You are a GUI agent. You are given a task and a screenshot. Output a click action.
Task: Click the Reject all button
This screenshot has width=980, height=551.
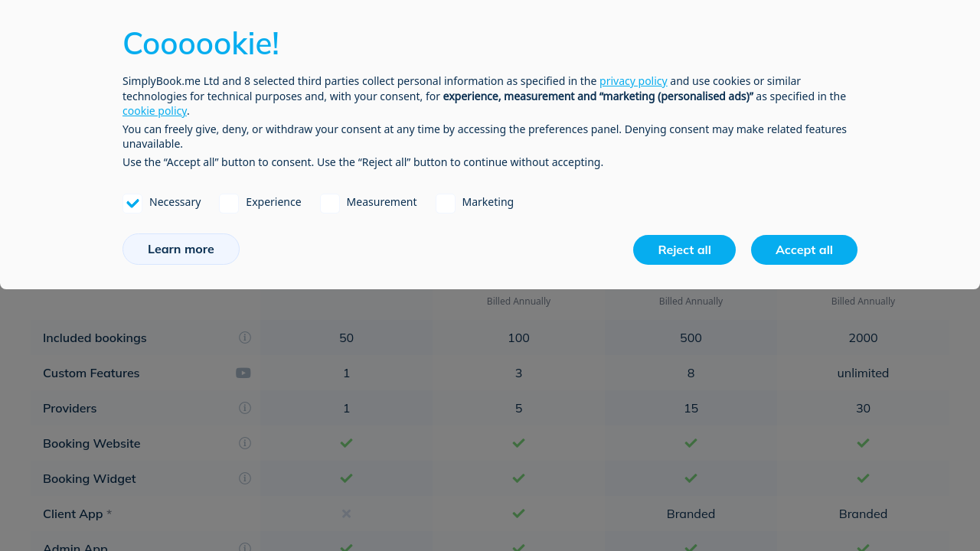tap(684, 250)
